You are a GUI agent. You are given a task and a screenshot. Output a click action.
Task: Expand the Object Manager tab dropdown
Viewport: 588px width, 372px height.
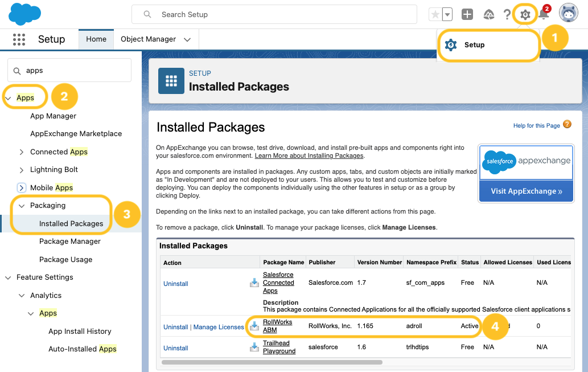tap(187, 39)
